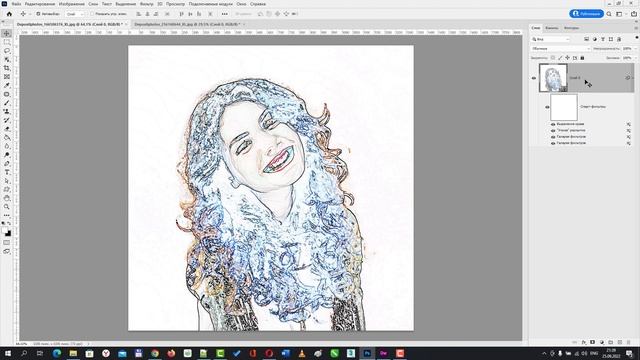
Task: Select the Eraser tool
Action: pos(7,129)
